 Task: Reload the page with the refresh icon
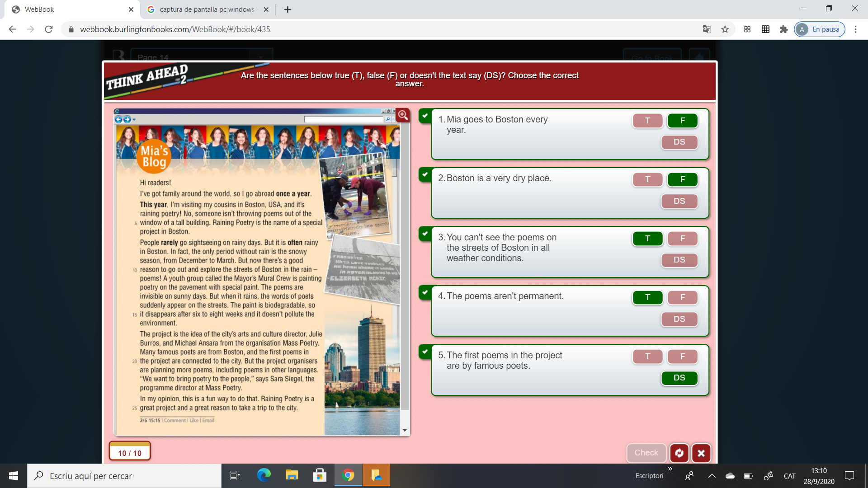49,29
